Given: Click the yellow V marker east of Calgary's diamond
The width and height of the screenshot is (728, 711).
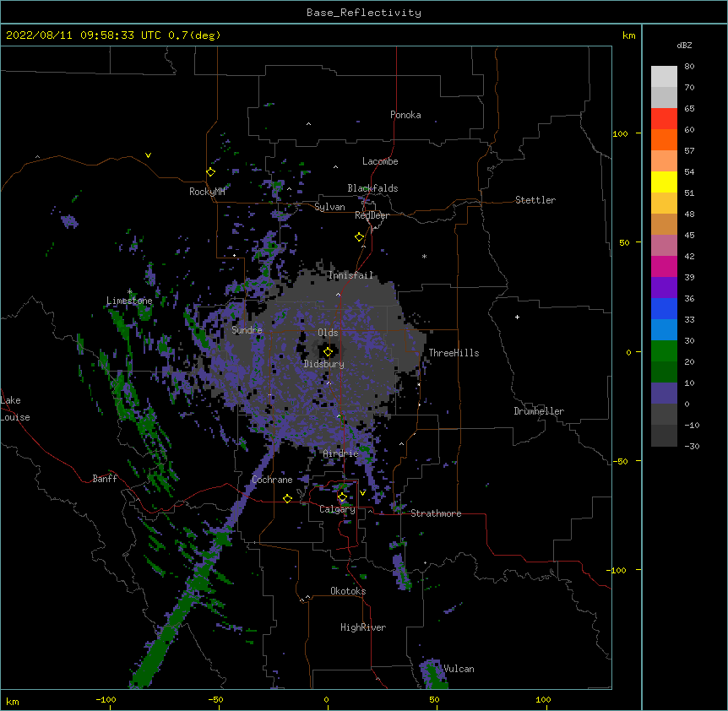Looking at the screenshot, I should pyautogui.click(x=362, y=492).
